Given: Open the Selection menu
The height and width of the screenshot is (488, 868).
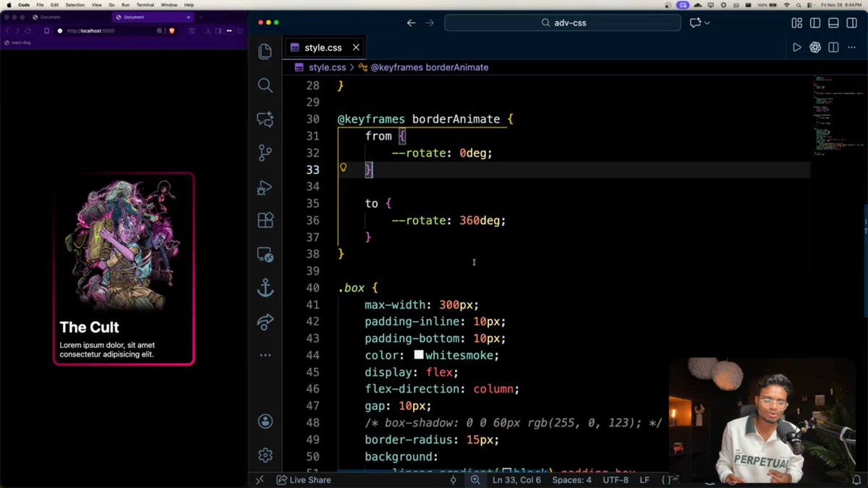Looking at the screenshot, I should pyautogui.click(x=75, y=5).
